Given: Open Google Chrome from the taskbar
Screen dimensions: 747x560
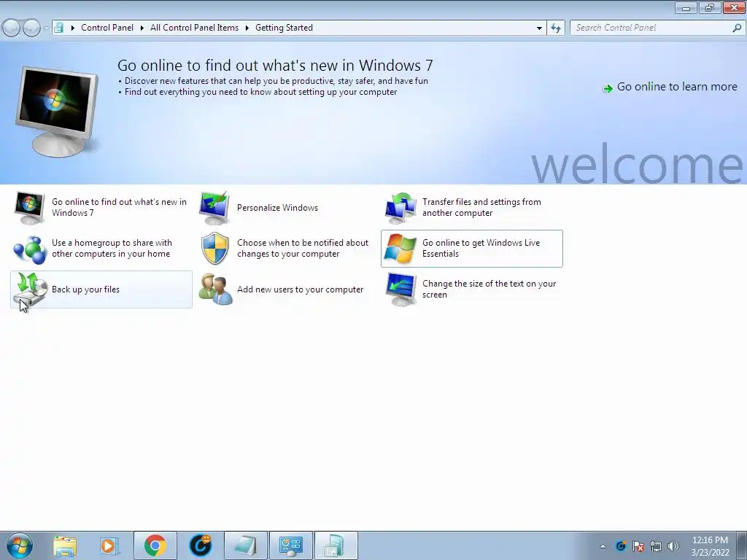Looking at the screenshot, I should (155, 545).
